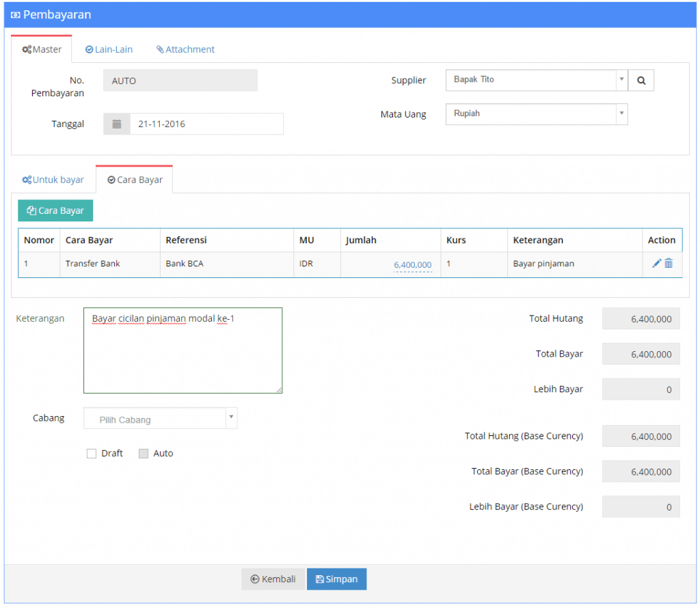This screenshot has width=700, height=608.
Task: Click the Action column header
Action: click(662, 240)
